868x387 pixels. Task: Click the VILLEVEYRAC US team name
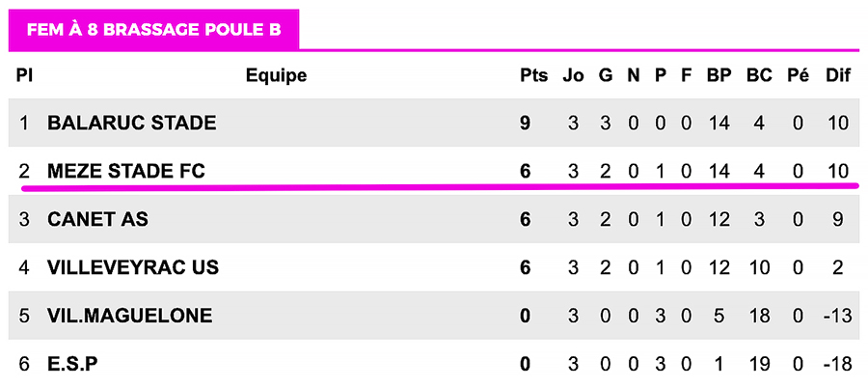click(x=133, y=267)
